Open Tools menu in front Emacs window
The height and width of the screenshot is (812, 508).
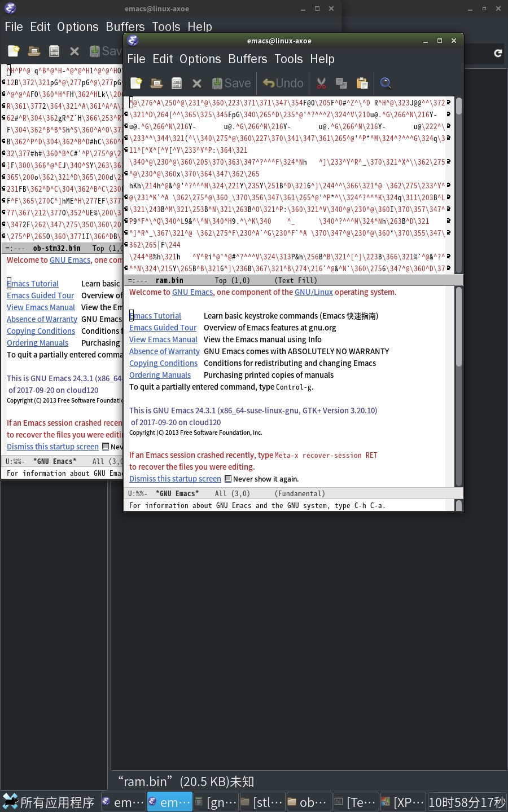pyautogui.click(x=288, y=59)
